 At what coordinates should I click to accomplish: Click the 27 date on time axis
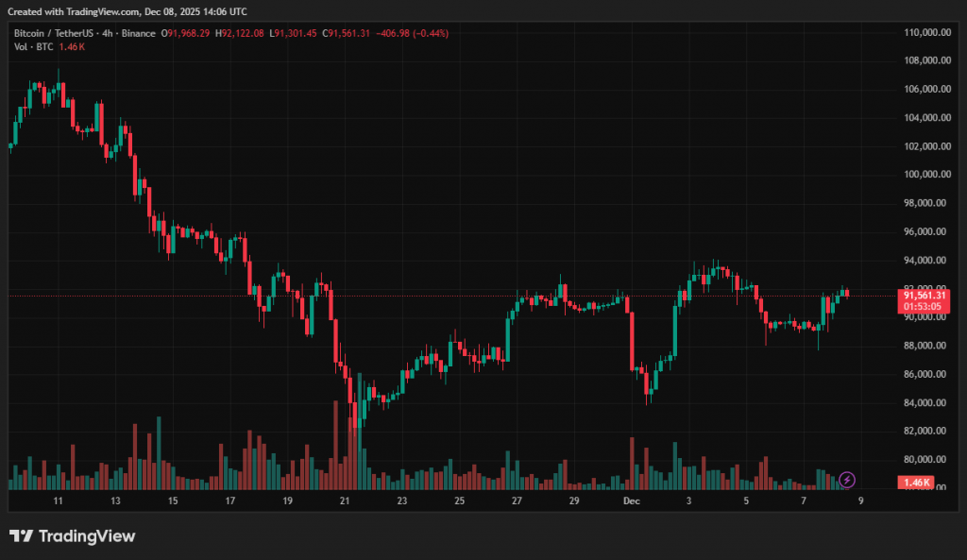point(517,501)
